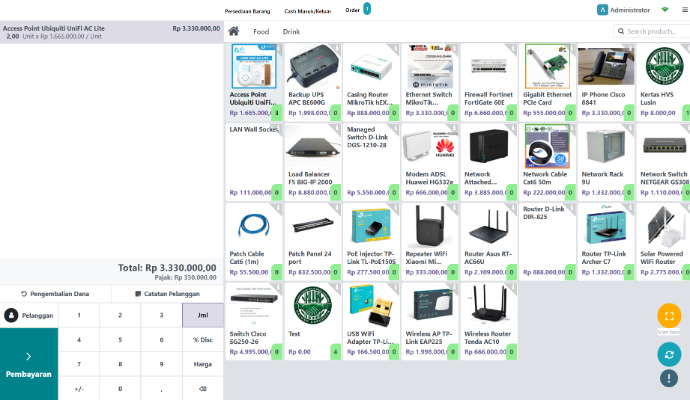Add Wireless Router Tenda AC10 product
The image size is (690, 400).
coord(488,321)
